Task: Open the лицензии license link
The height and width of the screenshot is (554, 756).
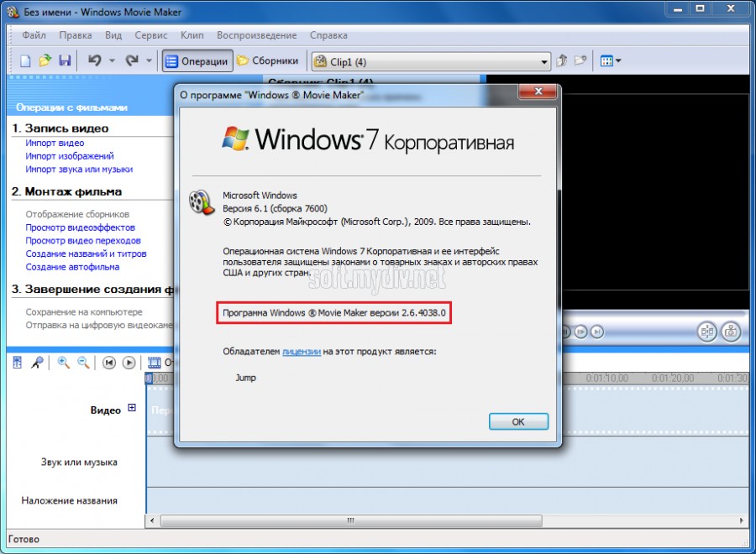Action: [302, 352]
